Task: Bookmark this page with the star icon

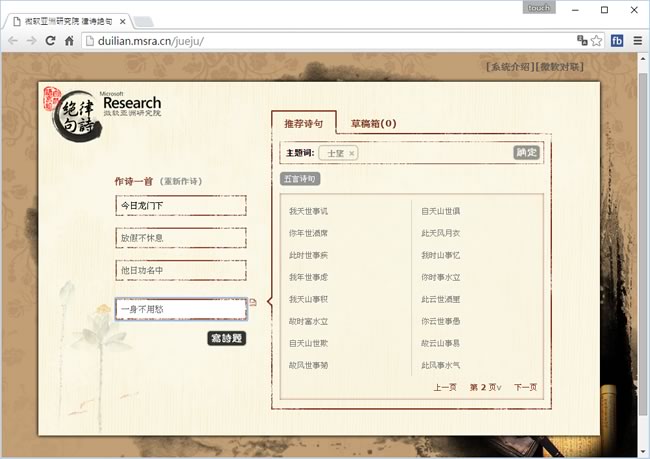Action: (596, 41)
